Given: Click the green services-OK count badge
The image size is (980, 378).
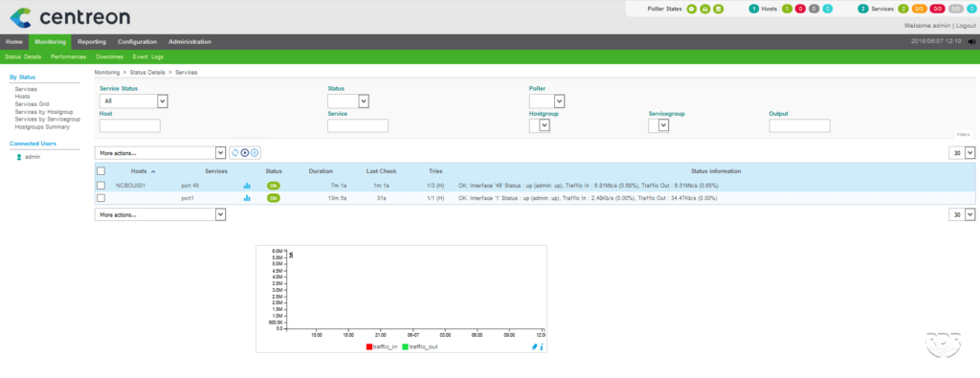Looking at the screenshot, I should 903,9.
